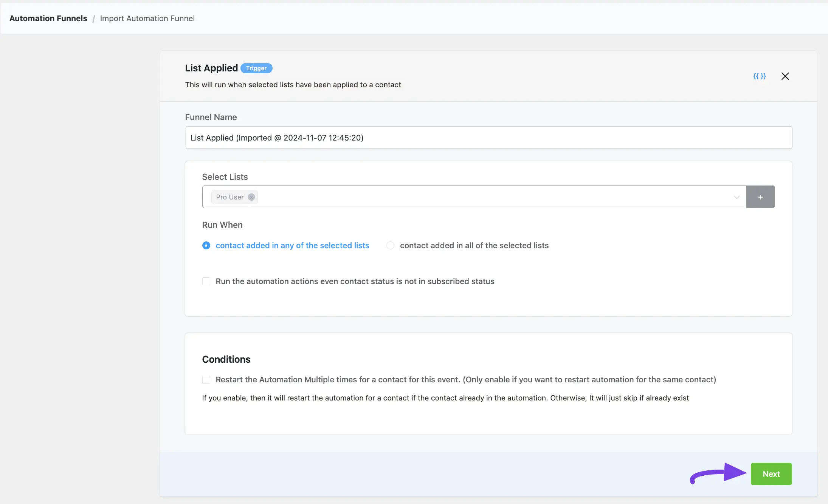The width and height of the screenshot is (828, 504).
Task: Click the trigger description sentence
Action: click(x=293, y=85)
